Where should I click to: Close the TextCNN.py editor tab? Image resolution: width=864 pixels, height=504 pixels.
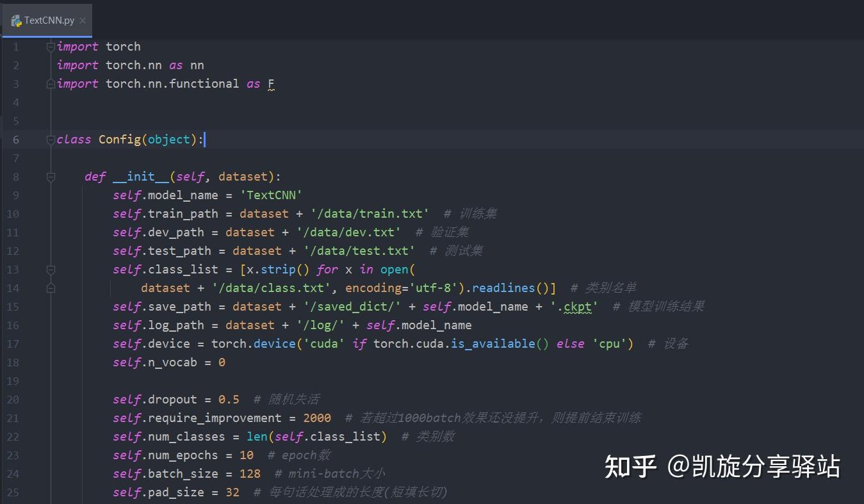coord(81,20)
